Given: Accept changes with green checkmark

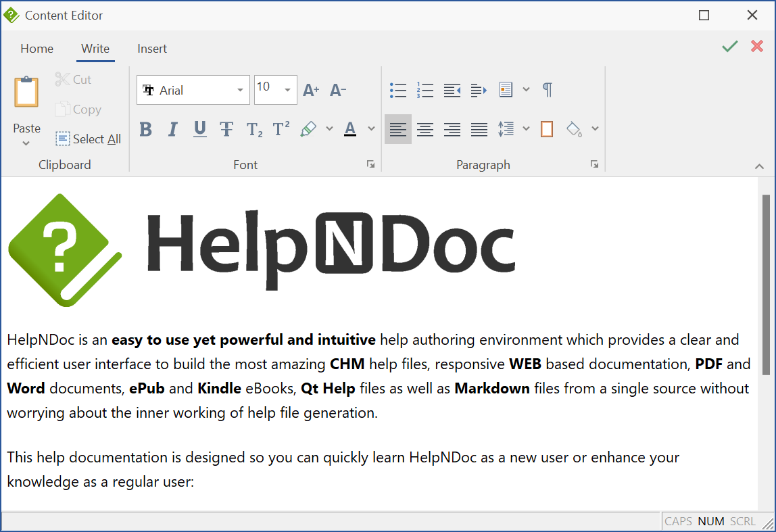Looking at the screenshot, I should click(729, 47).
